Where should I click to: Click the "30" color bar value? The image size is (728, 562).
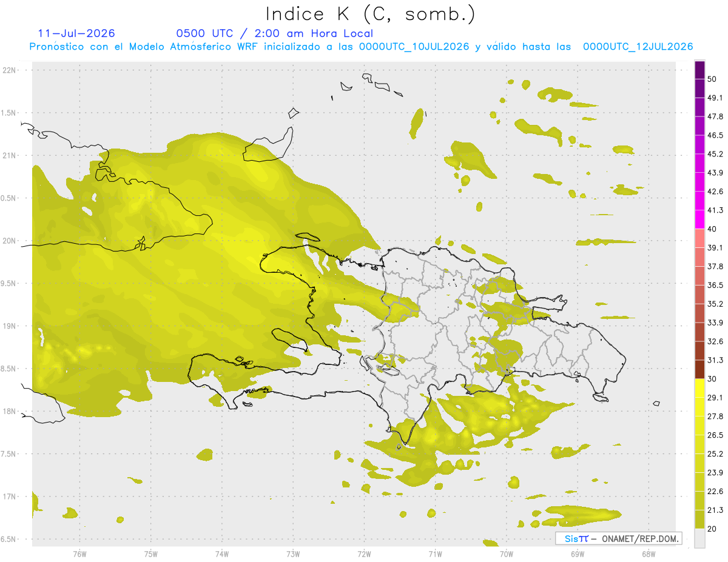712,379
